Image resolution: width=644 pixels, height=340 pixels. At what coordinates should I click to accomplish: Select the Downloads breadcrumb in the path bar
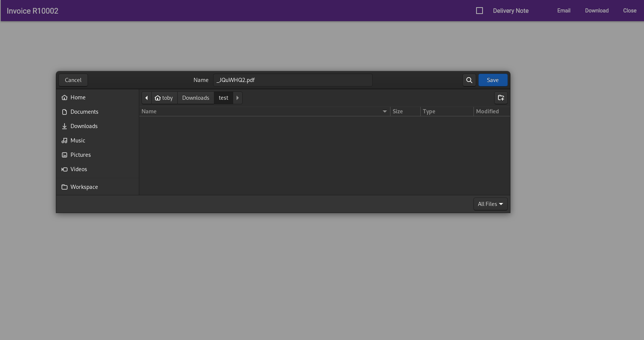point(195,97)
